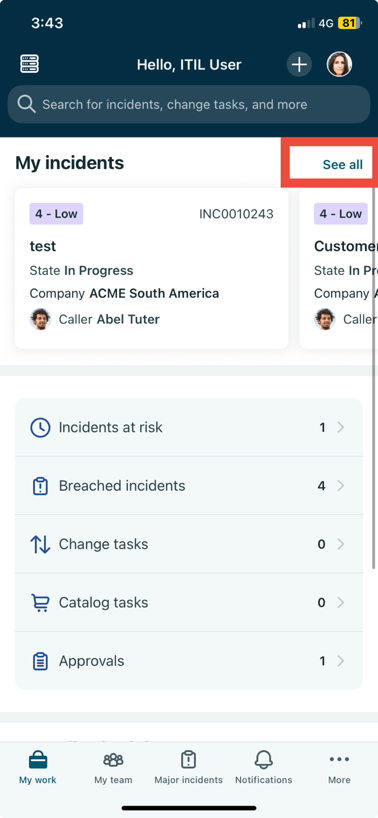Open the More tab
Screen dimensions: 378x818
(x=339, y=768)
